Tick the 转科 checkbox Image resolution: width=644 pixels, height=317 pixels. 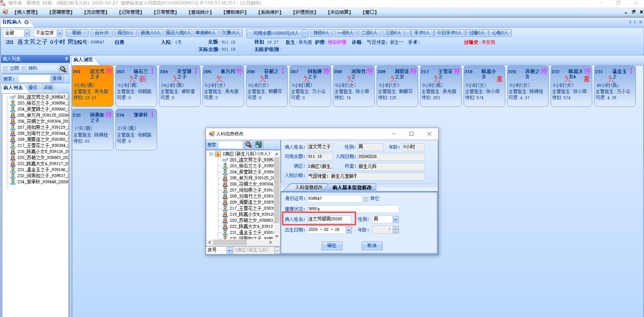[x=24, y=69]
